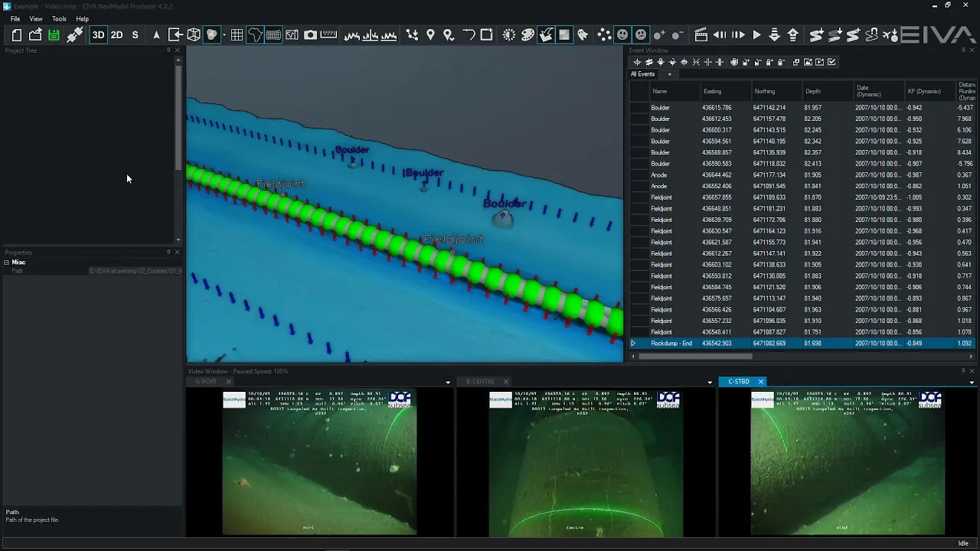Click the video clapperboard icon

point(701,35)
